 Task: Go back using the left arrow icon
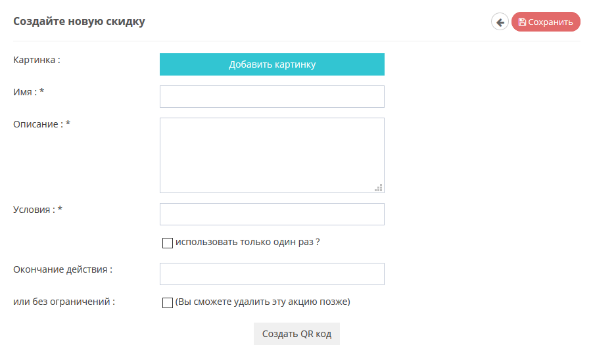click(x=500, y=22)
